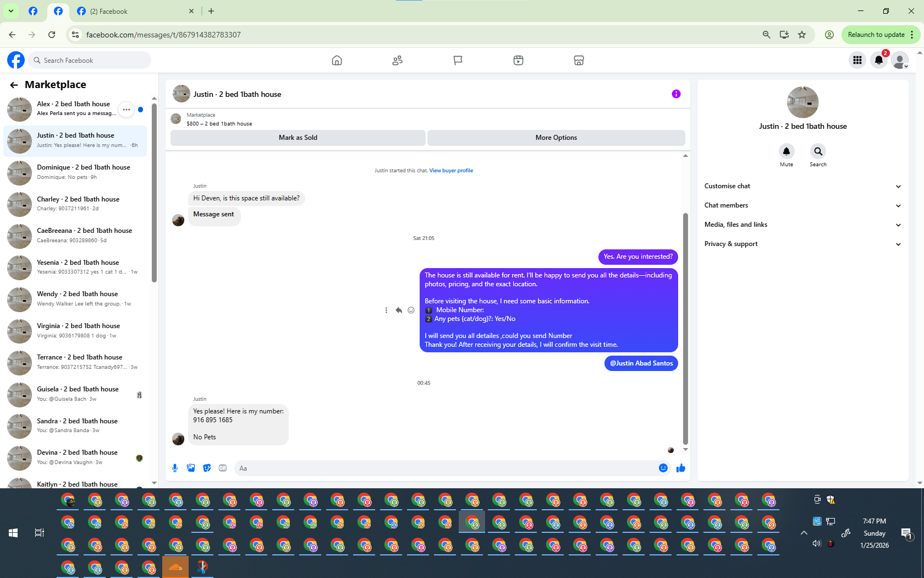The image size is (924, 578).
Task: Attach a file with photo icon
Action: [191, 468]
